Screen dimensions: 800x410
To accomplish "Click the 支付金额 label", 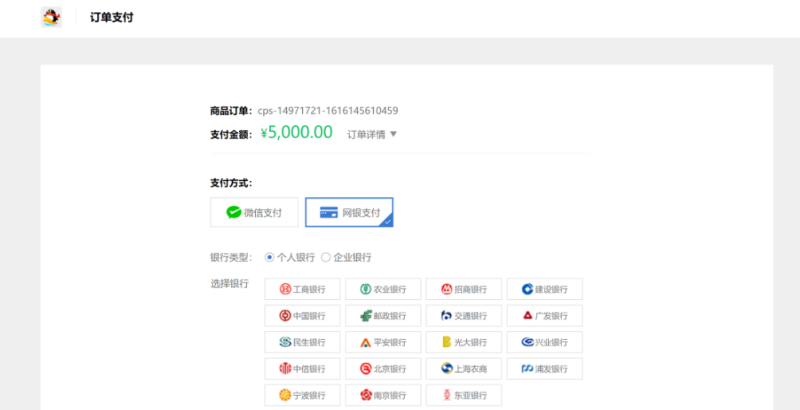I will click(x=231, y=135).
